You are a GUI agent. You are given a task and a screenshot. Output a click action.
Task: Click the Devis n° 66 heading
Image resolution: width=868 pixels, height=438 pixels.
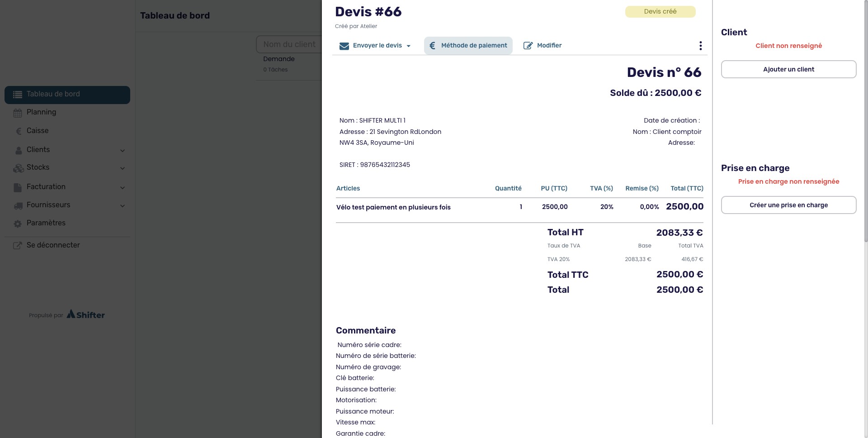point(664,72)
